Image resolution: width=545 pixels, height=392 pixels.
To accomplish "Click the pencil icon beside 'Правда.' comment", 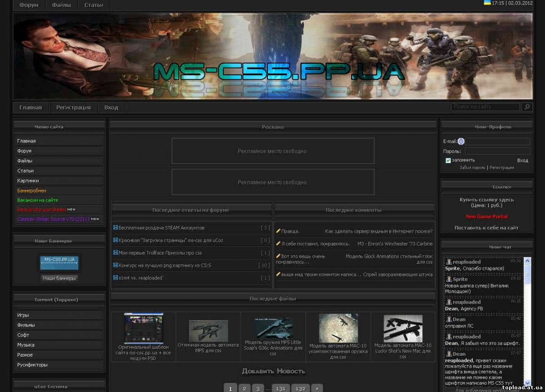I will 278,231.
